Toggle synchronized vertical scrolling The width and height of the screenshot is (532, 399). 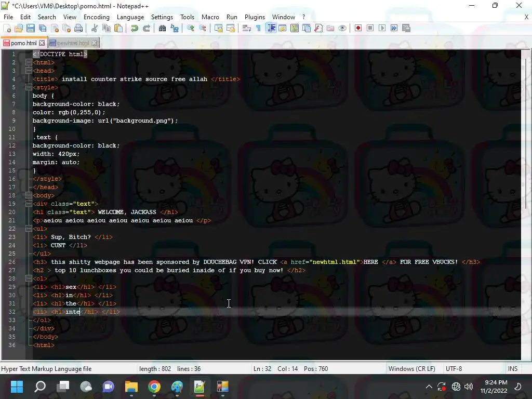click(x=219, y=28)
